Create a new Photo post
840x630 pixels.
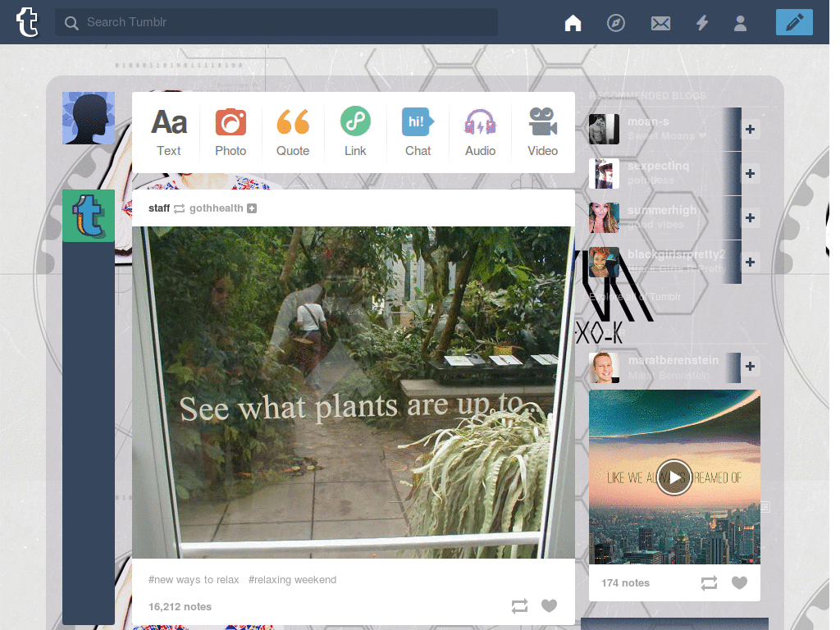click(x=231, y=132)
